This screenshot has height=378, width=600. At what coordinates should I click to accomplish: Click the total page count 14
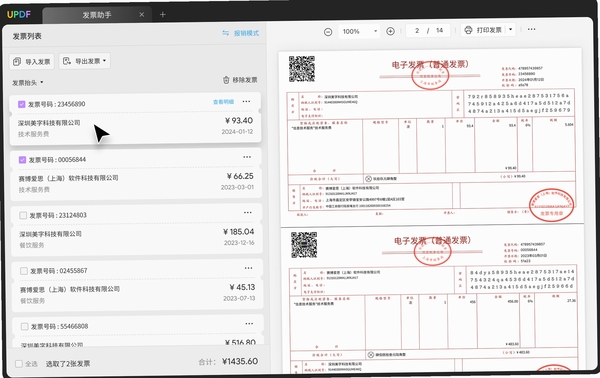[x=439, y=30]
